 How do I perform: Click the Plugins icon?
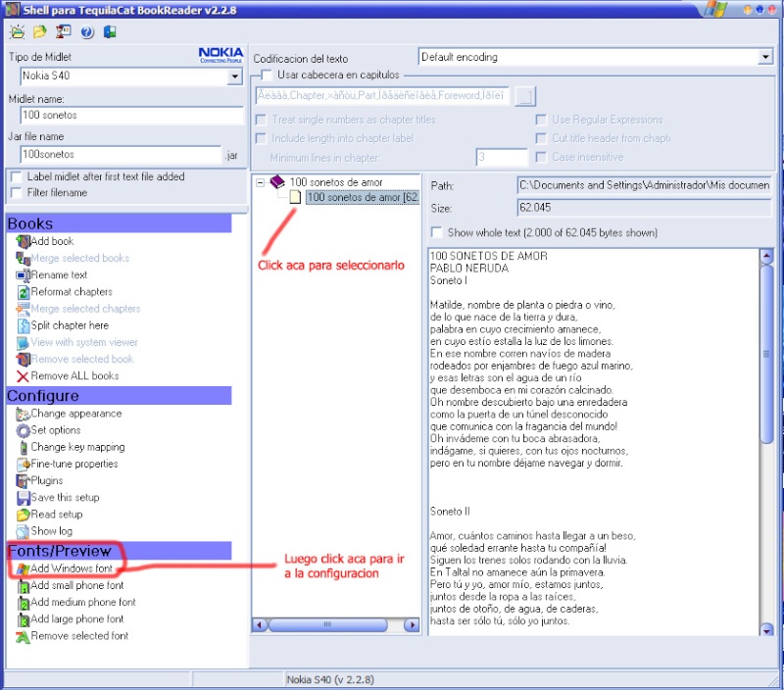tap(23, 481)
